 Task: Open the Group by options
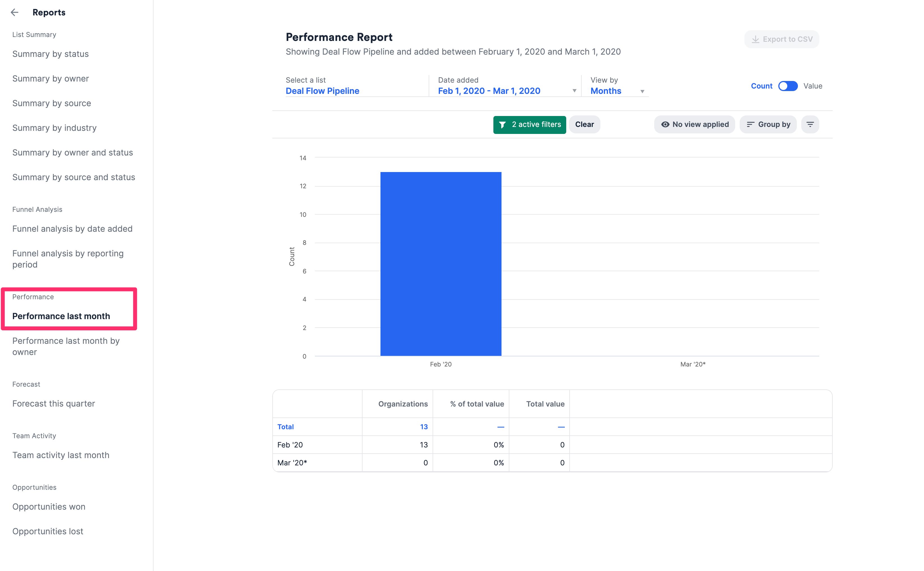click(x=768, y=124)
